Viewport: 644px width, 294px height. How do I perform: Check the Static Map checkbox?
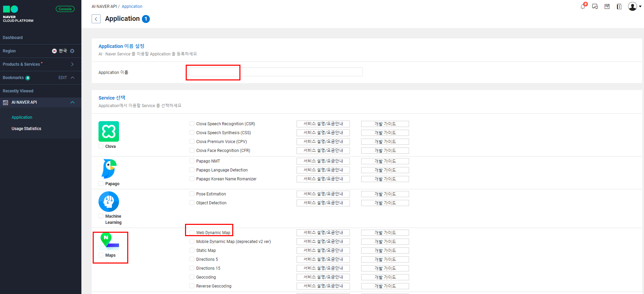pos(192,250)
